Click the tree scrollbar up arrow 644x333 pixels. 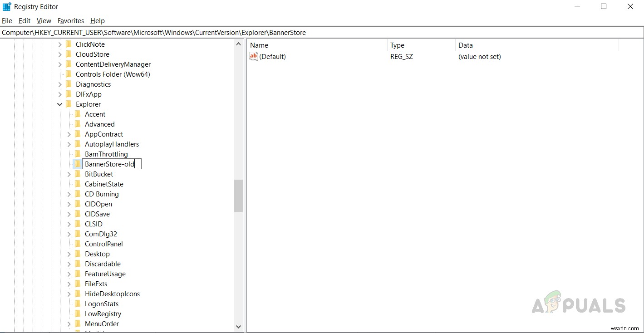239,44
